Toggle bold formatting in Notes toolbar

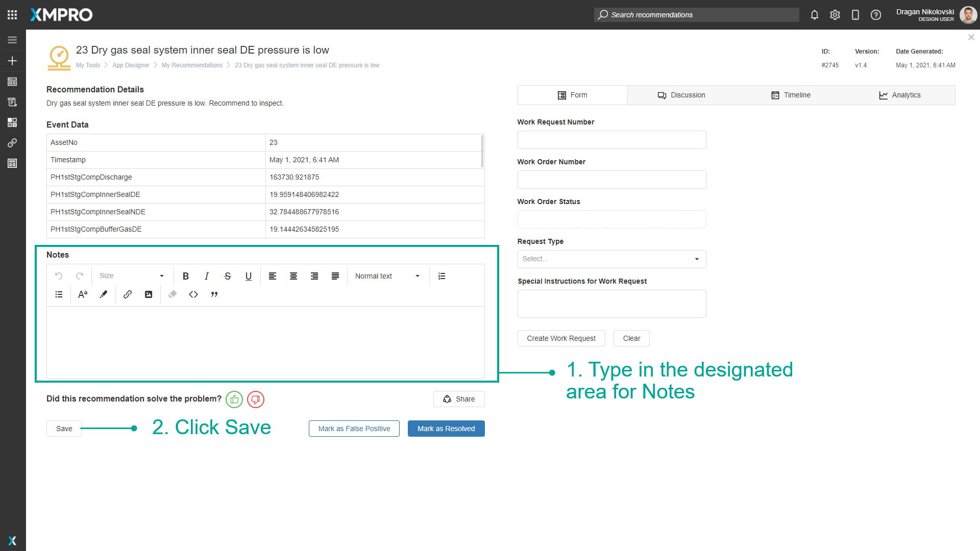(186, 276)
